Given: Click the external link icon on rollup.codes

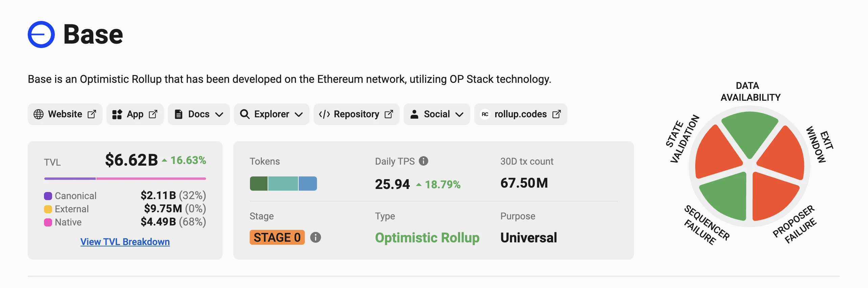Looking at the screenshot, I should point(556,114).
